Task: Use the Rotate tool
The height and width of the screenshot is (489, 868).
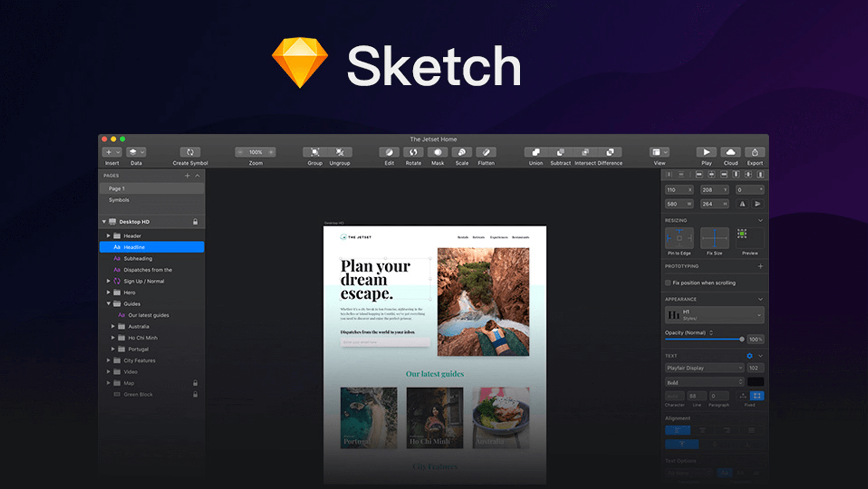Action: click(413, 152)
